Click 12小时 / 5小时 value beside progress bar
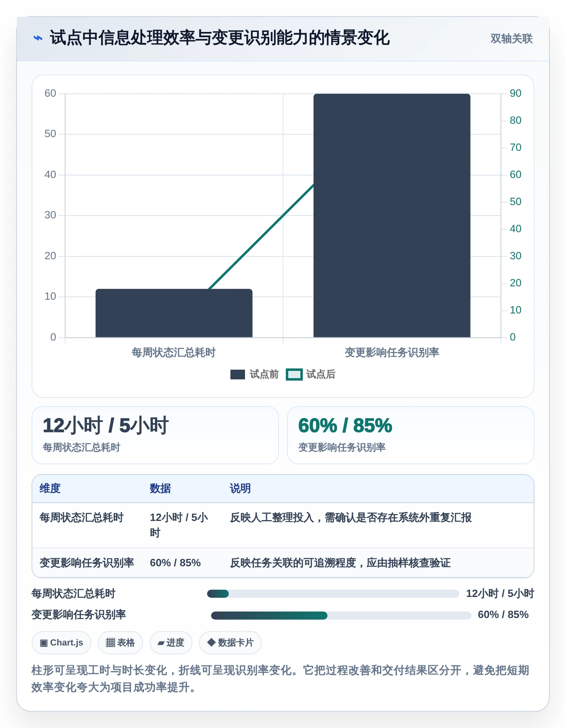This screenshot has height=728, width=566. [501, 594]
